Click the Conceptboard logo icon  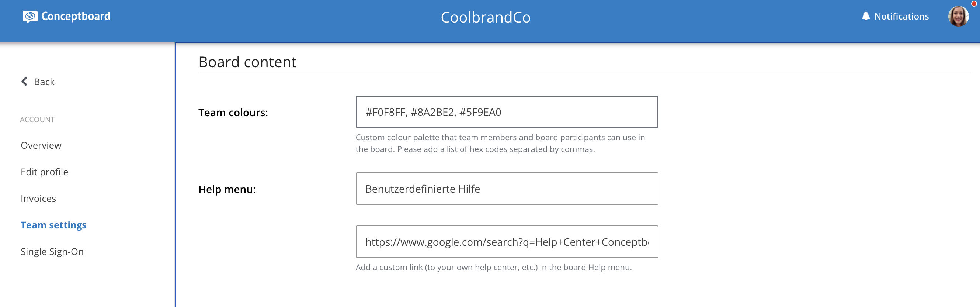click(30, 17)
